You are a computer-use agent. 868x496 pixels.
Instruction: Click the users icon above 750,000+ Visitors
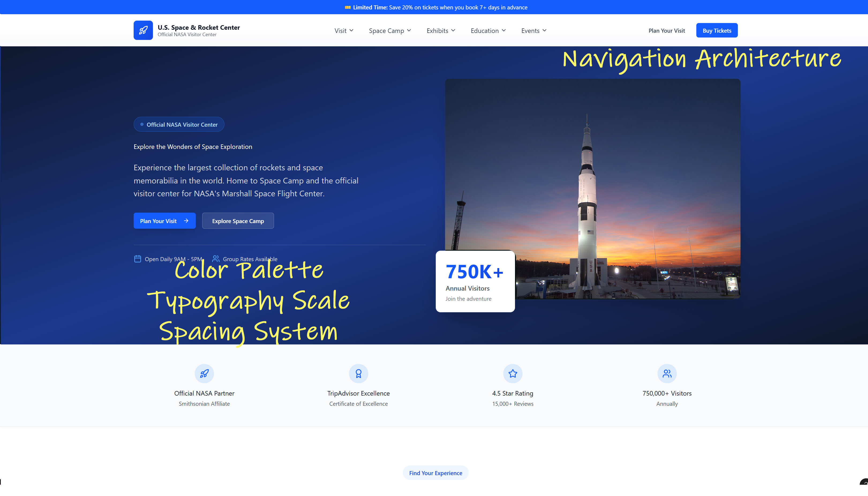click(x=667, y=374)
